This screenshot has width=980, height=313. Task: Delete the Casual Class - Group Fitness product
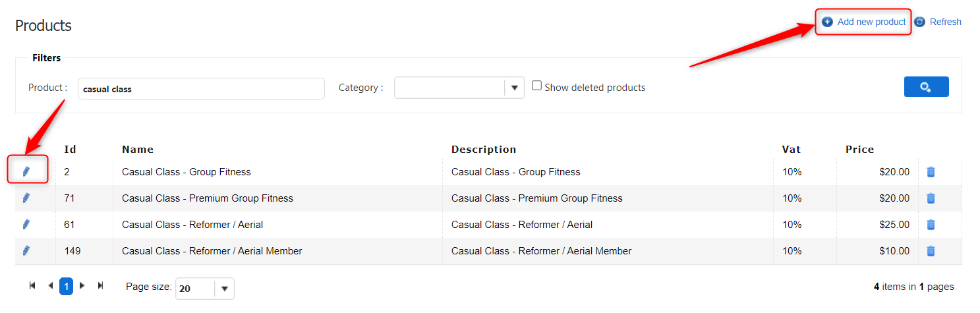tap(931, 172)
